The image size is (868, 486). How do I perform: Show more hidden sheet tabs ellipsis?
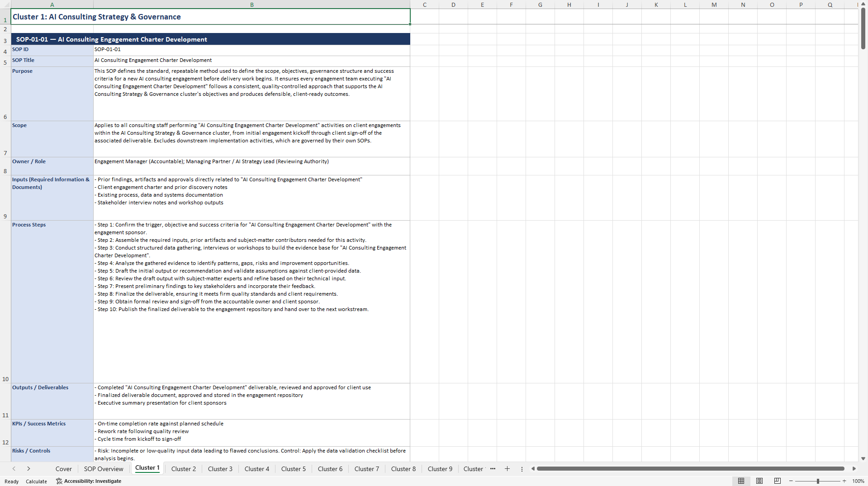pyautogui.click(x=493, y=469)
